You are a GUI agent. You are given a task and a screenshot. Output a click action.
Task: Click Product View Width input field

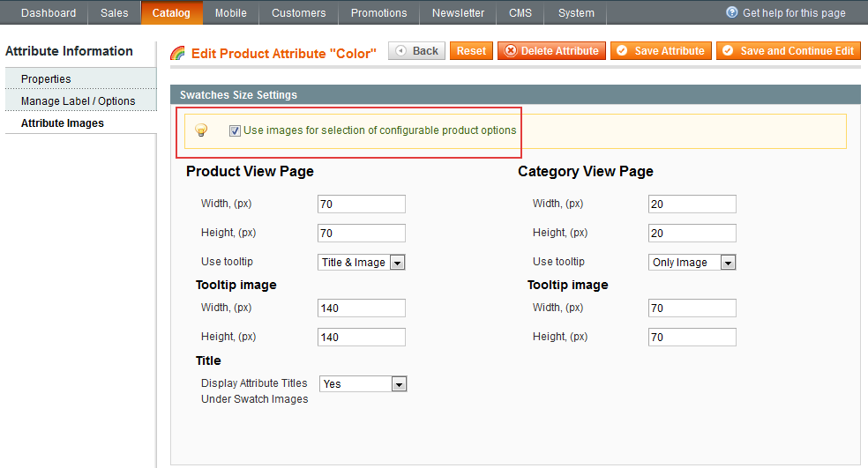click(x=361, y=204)
